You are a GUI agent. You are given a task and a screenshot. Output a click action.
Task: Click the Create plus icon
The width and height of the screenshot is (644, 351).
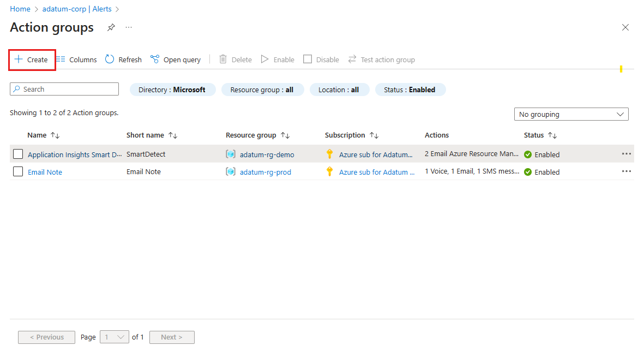(19, 60)
